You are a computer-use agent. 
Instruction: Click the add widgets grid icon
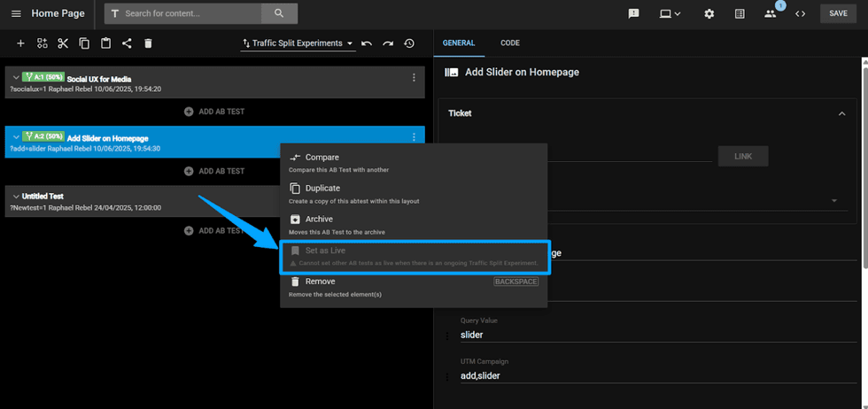[x=43, y=43]
